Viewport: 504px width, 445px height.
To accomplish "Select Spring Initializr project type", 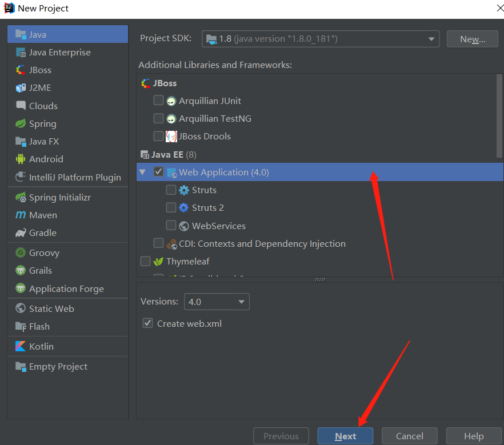I will click(68, 197).
